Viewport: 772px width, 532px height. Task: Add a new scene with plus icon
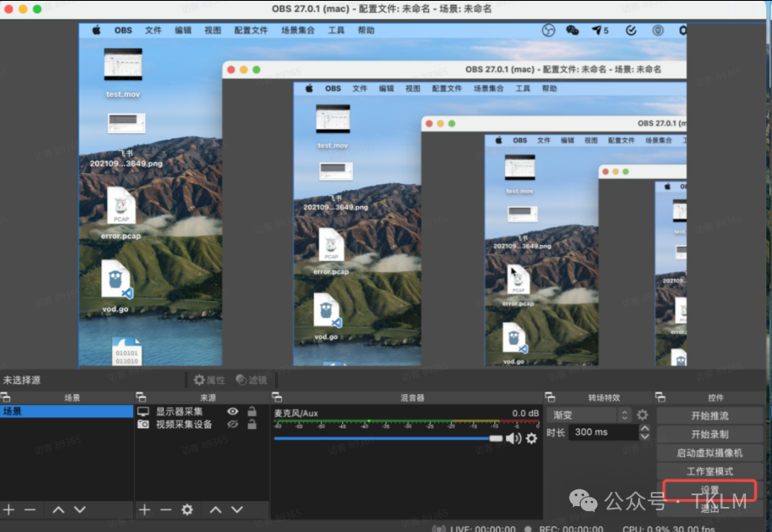point(8,509)
